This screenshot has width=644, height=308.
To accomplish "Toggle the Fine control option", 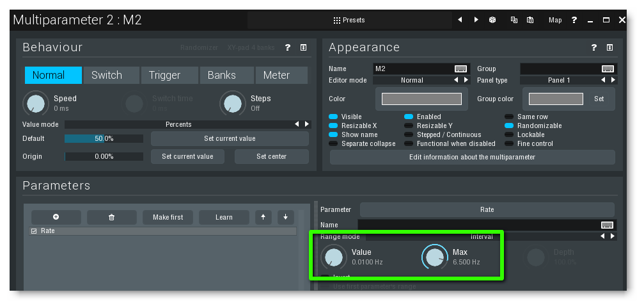I will [509, 144].
